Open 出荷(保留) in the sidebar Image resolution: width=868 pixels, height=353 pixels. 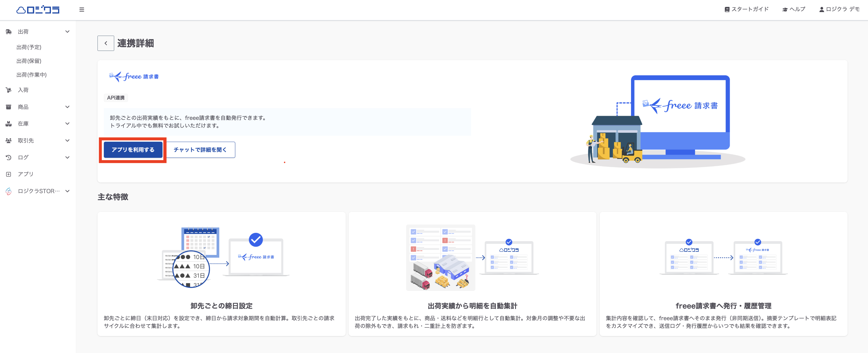[x=29, y=61]
